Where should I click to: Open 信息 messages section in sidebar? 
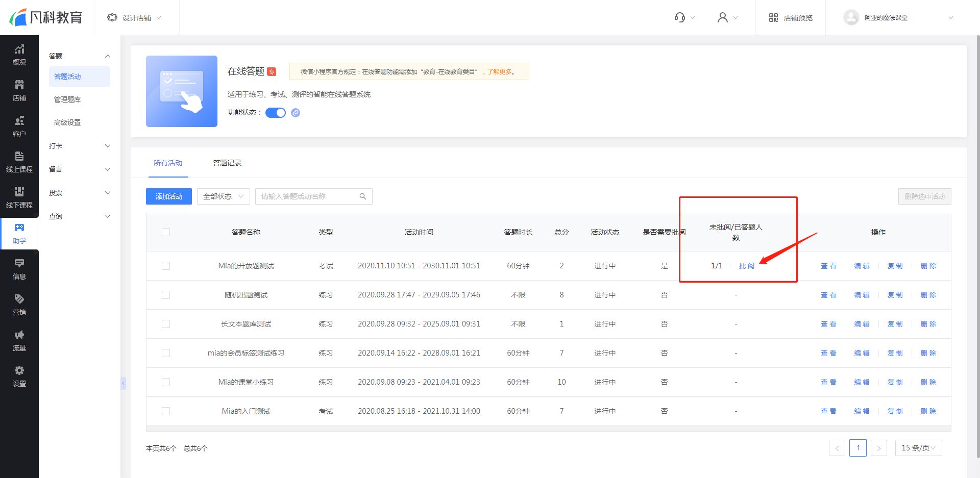(19, 269)
